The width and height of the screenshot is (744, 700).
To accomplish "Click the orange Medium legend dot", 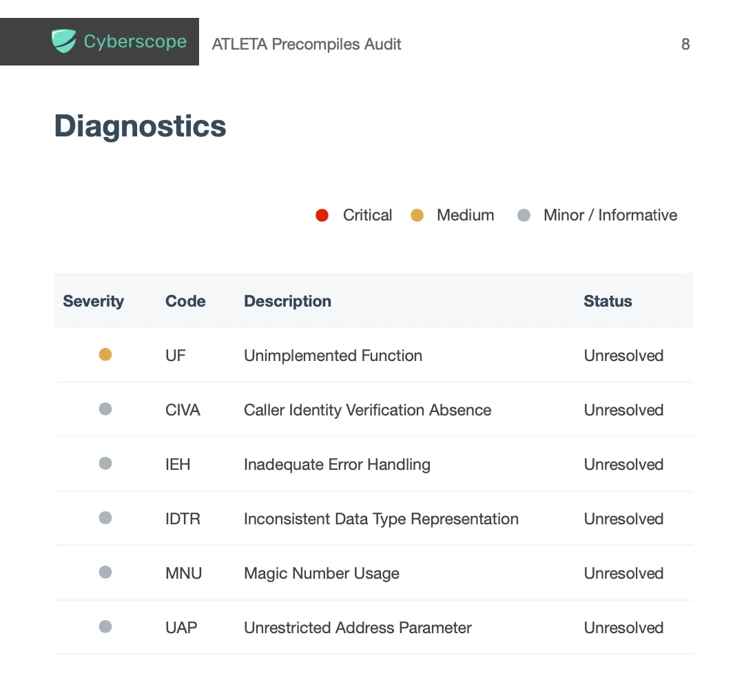I will pos(417,216).
